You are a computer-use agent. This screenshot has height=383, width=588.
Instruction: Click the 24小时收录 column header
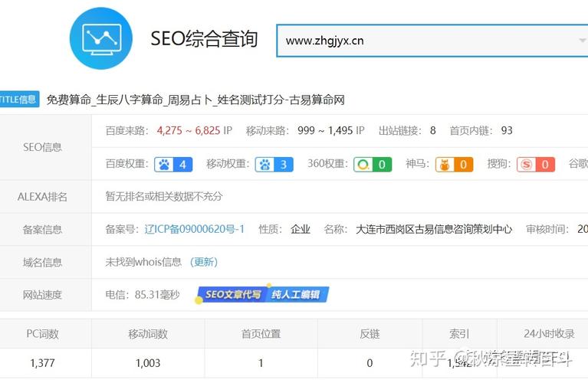[x=550, y=333]
